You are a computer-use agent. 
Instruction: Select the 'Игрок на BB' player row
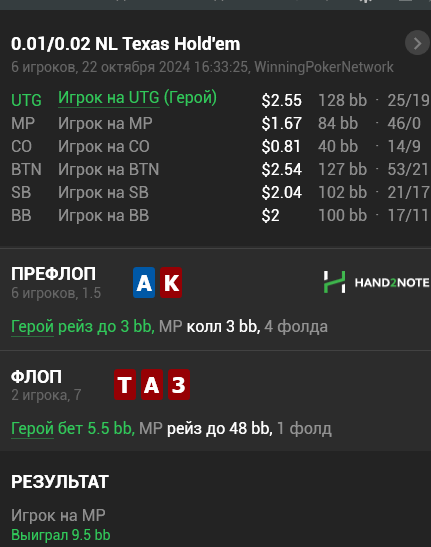(220, 216)
